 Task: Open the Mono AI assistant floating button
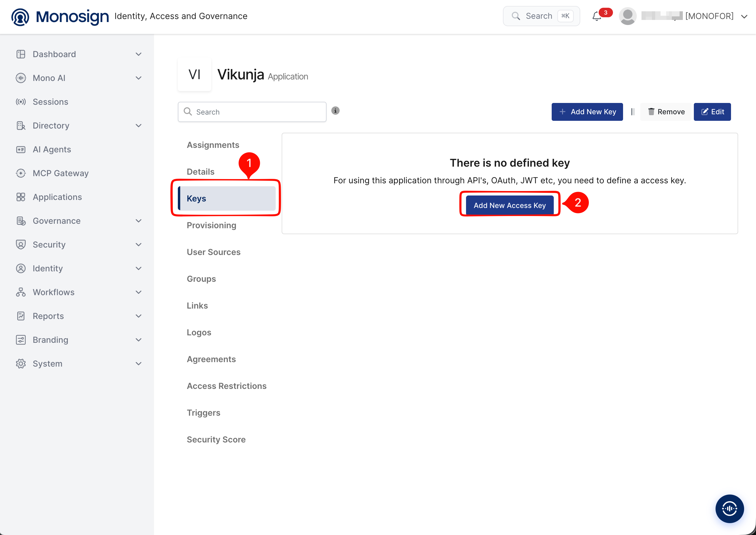click(729, 508)
